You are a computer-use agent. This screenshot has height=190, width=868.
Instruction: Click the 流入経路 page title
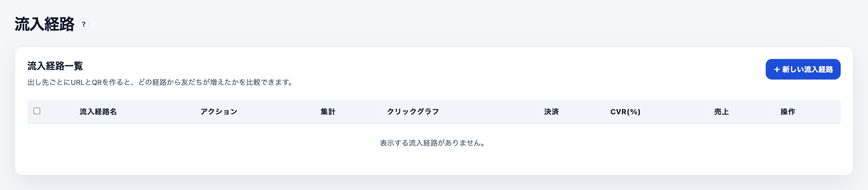[44, 24]
